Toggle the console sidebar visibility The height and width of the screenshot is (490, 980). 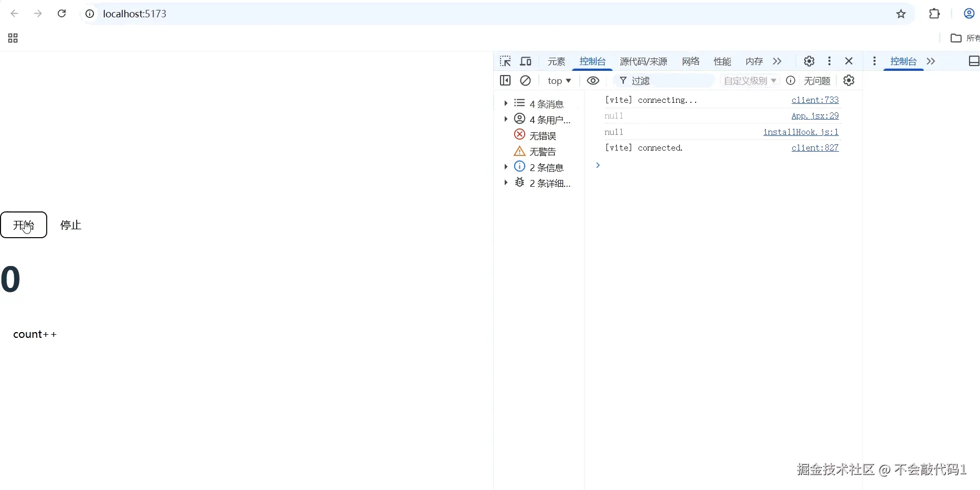(505, 80)
